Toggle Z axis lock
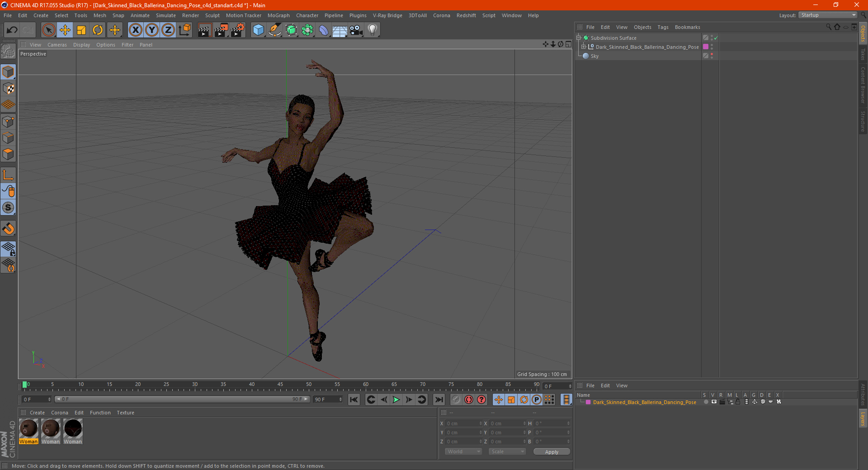This screenshot has width=868, height=470. (168, 30)
